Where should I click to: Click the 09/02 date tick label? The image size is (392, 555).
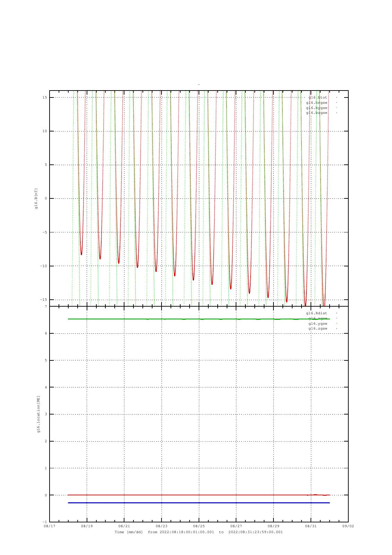pos(348,526)
